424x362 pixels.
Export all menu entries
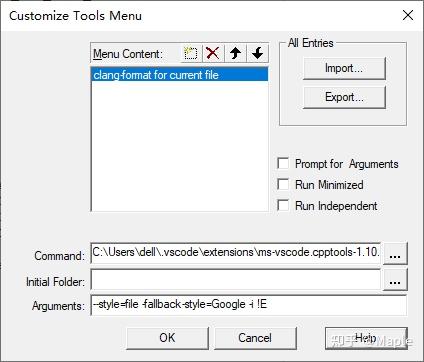[344, 97]
